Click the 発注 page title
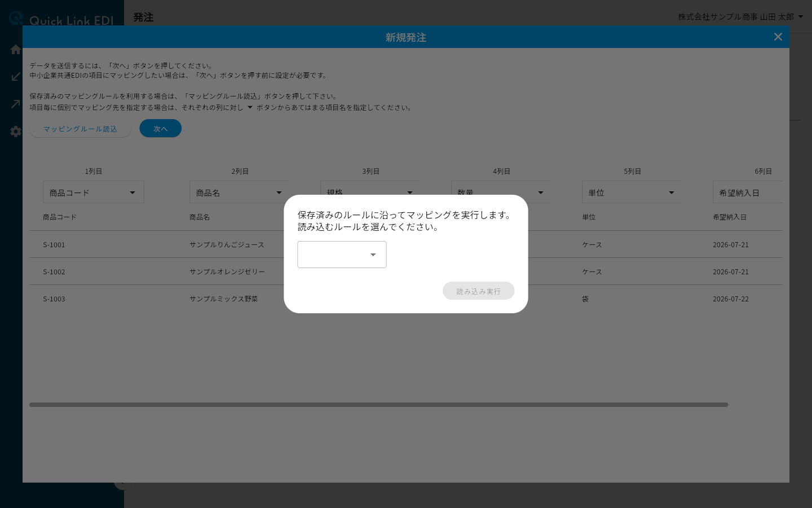 143,17
